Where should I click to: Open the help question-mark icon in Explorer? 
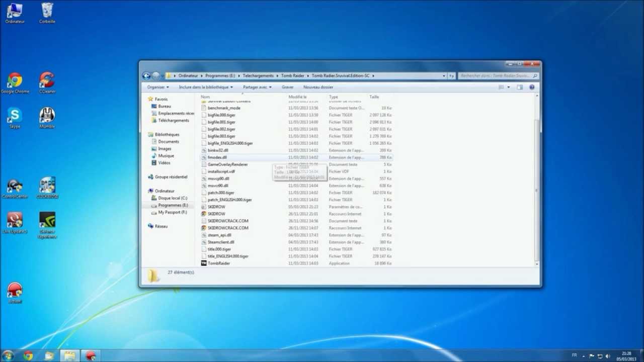pos(532,87)
